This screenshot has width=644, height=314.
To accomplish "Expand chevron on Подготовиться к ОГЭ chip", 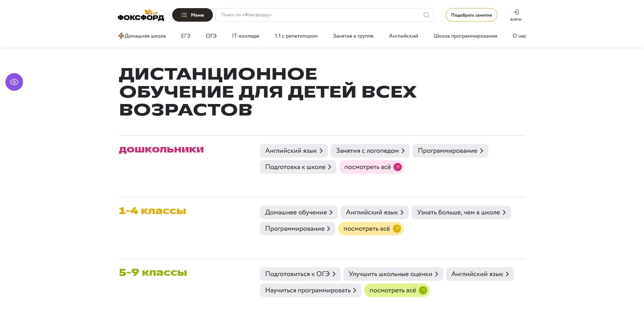I will (x=334, y=274).
